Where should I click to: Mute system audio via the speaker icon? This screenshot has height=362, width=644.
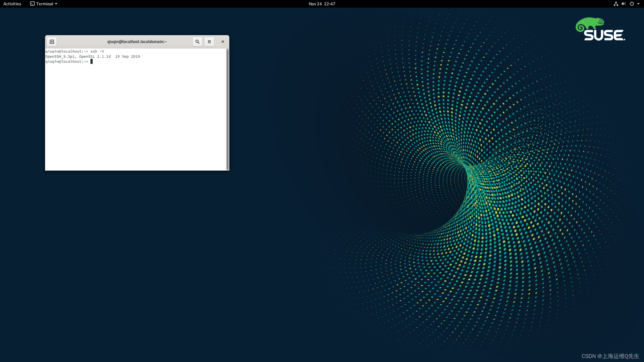624,4
